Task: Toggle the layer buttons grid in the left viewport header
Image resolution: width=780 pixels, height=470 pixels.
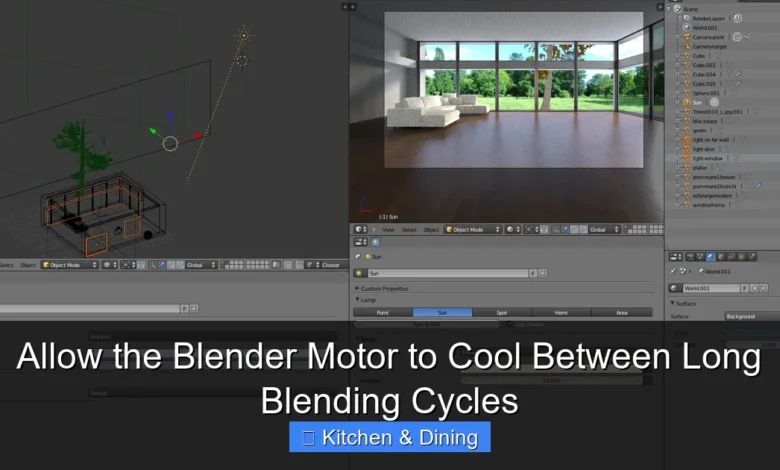Action: pyautogui.click(x=244, y=265)
